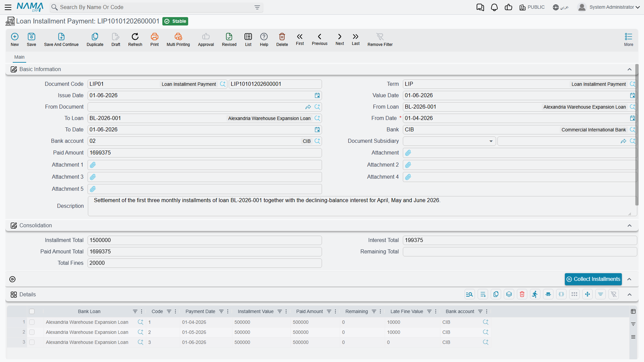The width and height of the screenshot is (644, 362).
Task: Open System Administrator user menu
Action: 609,7
